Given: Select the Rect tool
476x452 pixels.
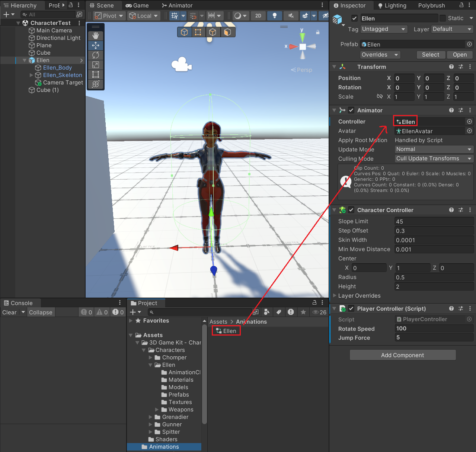Looking at the screenshot, I should pyautogui.click(x=96, y=74).
